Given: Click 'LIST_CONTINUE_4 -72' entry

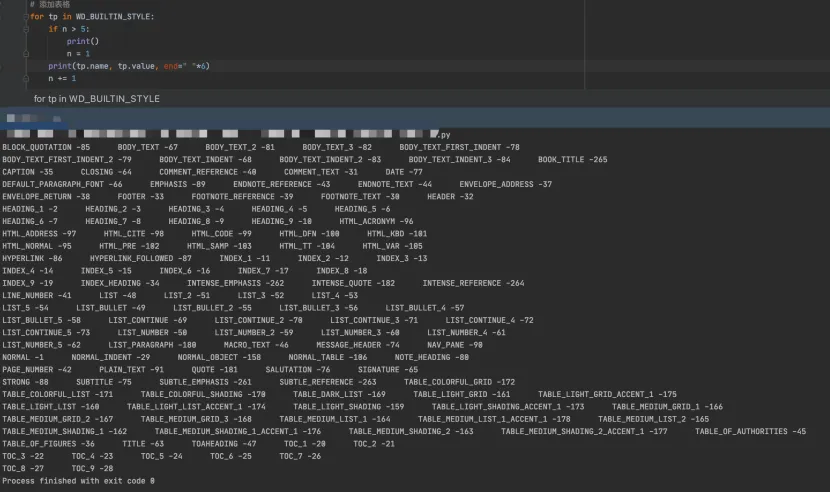Looking at the screenshot, I should [490, 320].
